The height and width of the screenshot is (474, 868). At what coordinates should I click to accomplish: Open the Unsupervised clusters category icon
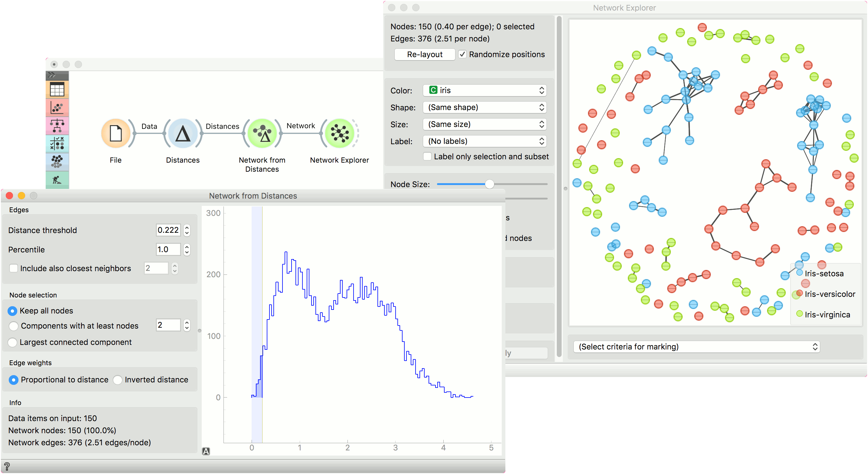(57, 161)
